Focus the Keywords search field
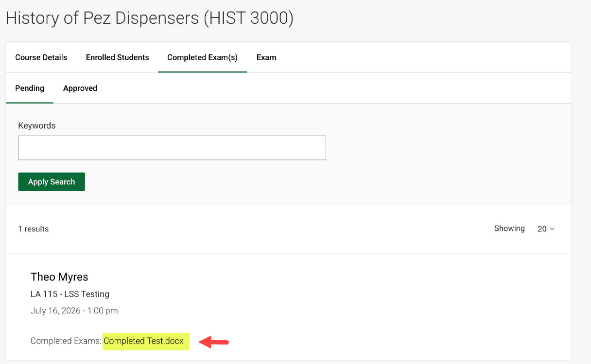591x364 pixels. pos(172,148)
